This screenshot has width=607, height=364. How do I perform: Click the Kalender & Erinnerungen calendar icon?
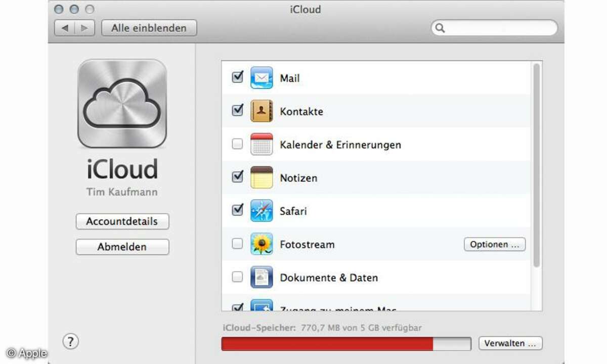(262, 145)
